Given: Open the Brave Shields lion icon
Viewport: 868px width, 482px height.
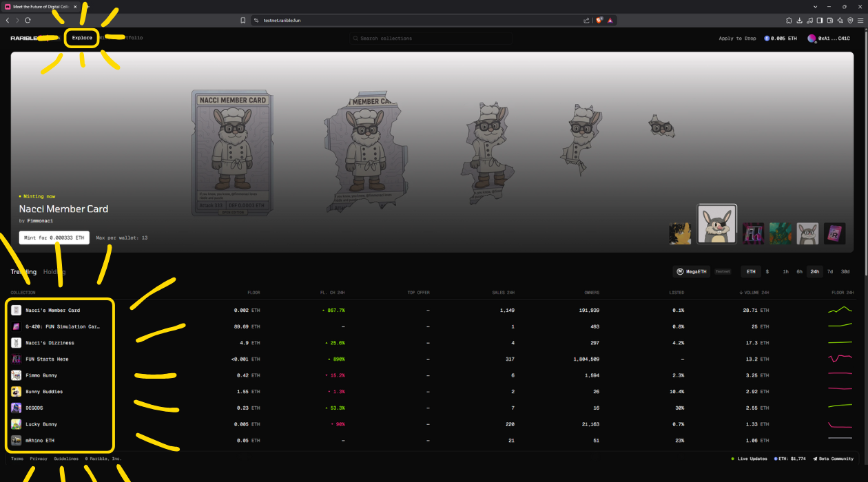Looking at the screenshot, I should 599,21.
